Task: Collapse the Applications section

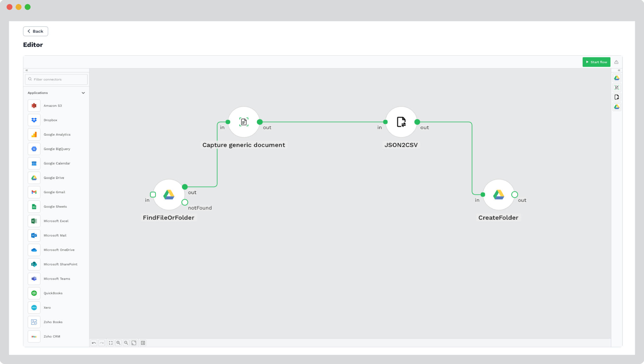Action: [83, 93]
